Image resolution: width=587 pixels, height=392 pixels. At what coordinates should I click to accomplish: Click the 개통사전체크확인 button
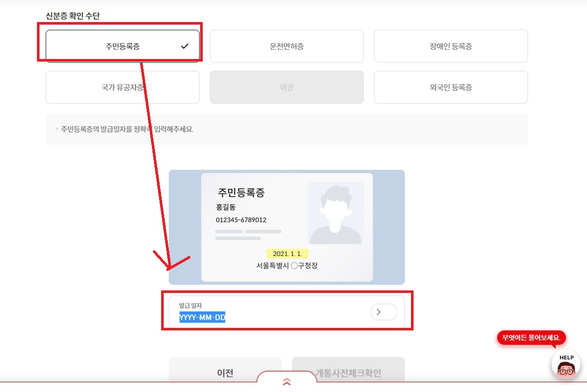click(x=348, y=369)
